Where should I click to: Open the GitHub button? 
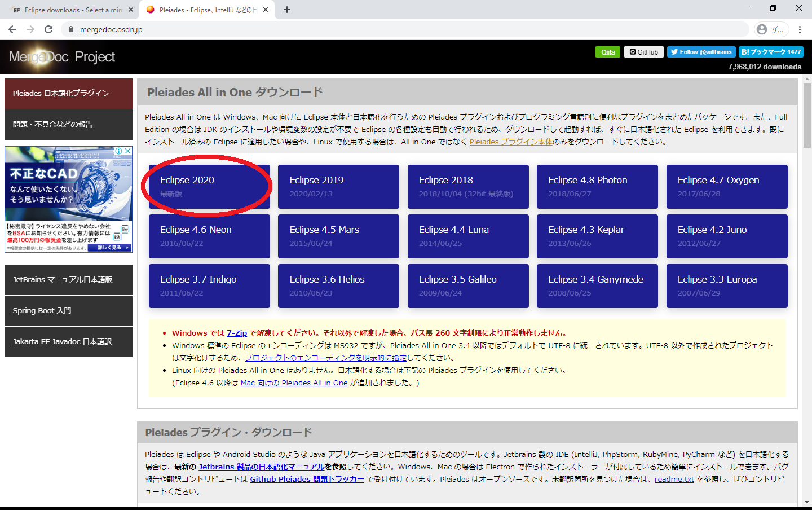(x=644, y=52)
